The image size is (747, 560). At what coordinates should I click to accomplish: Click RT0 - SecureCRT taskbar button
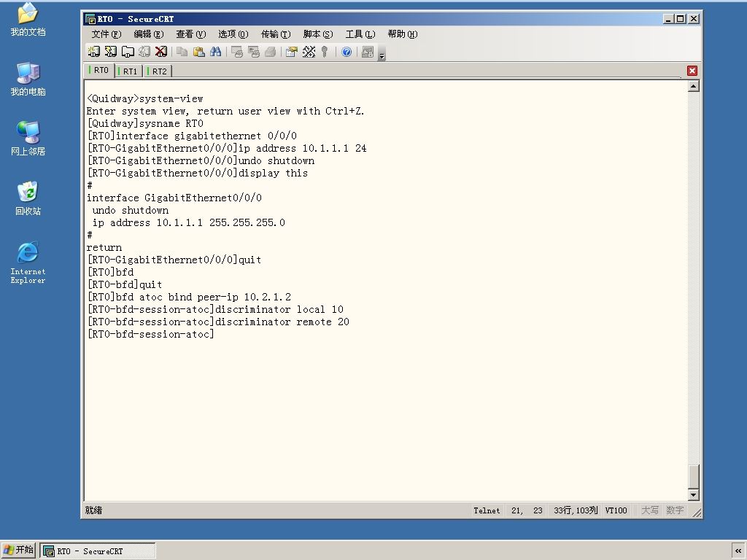97,551
